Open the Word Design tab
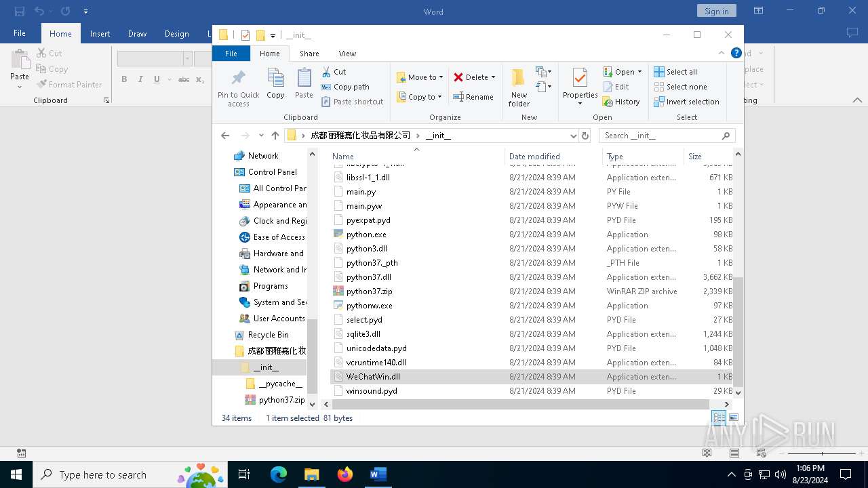Viewport: 868px width, 488px height. pyautogui.click(x=176, y=34)
